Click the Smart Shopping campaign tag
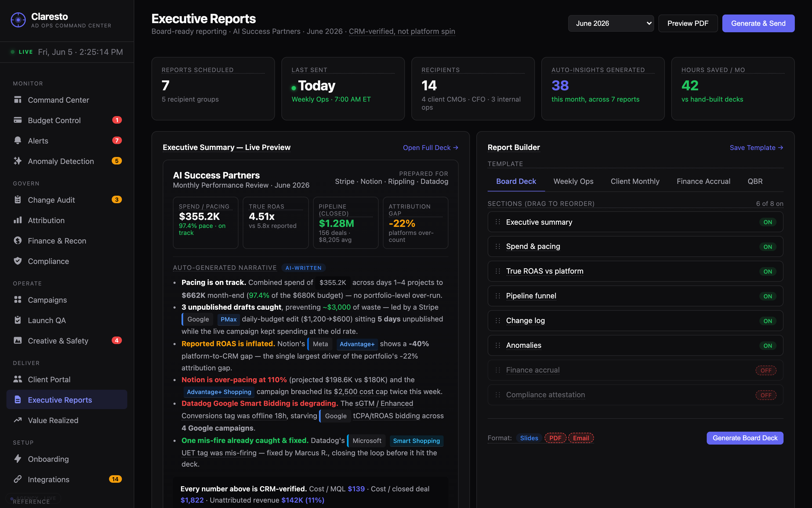Viewport: 812px width, 508px height. tap(416, 441)
